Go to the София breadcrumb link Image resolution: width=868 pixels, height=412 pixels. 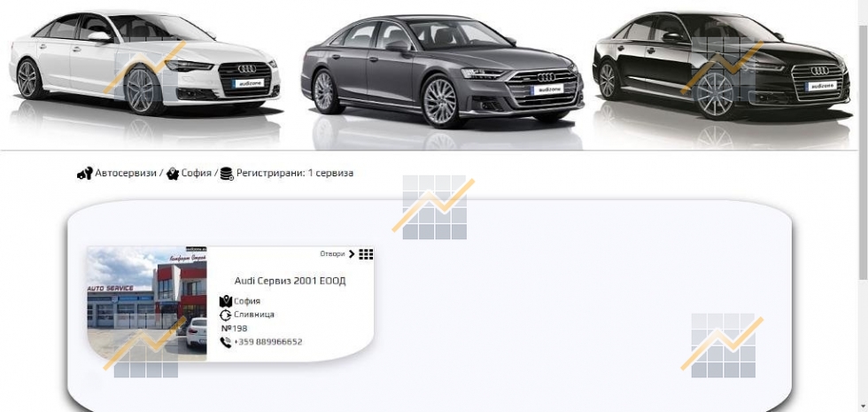click(195, 174)
